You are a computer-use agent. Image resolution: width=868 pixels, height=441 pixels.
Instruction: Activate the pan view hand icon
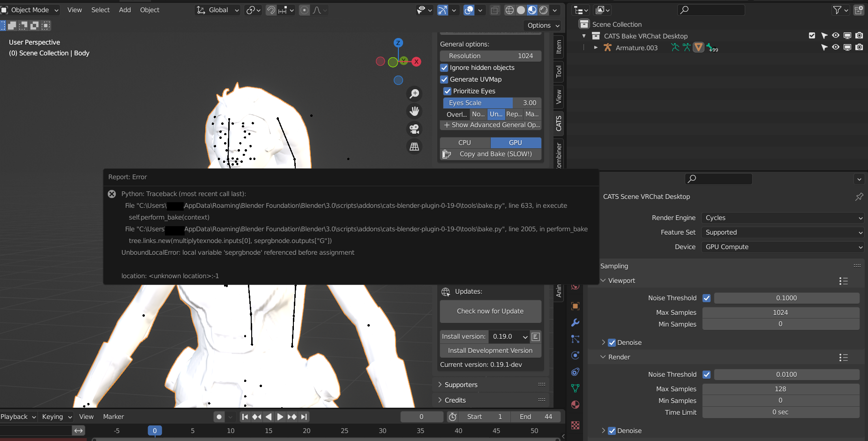414,111
